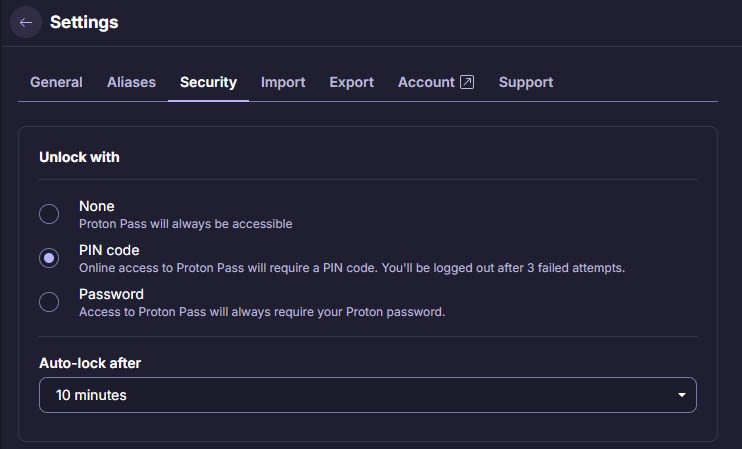The image size is (742, 449).
Task: Switch to the Support tab
Action: 526,82
